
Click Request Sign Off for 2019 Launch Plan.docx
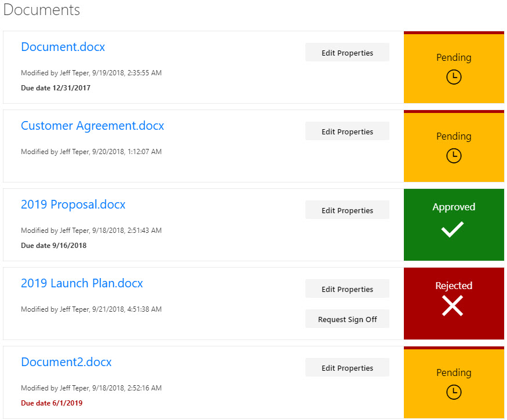347,319
